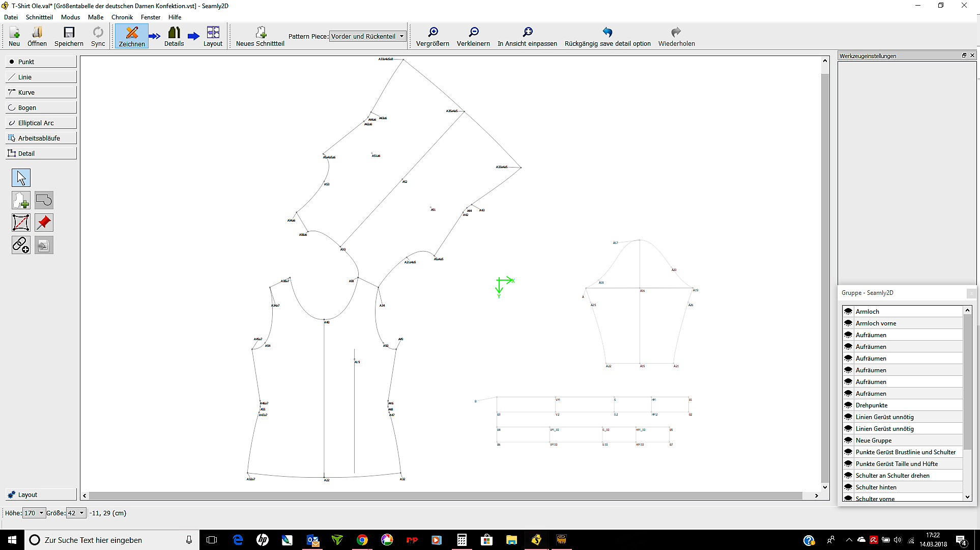Toggle visibility of Armloch group
Viewport: 980px width, 550px height.
click(848, 311)
